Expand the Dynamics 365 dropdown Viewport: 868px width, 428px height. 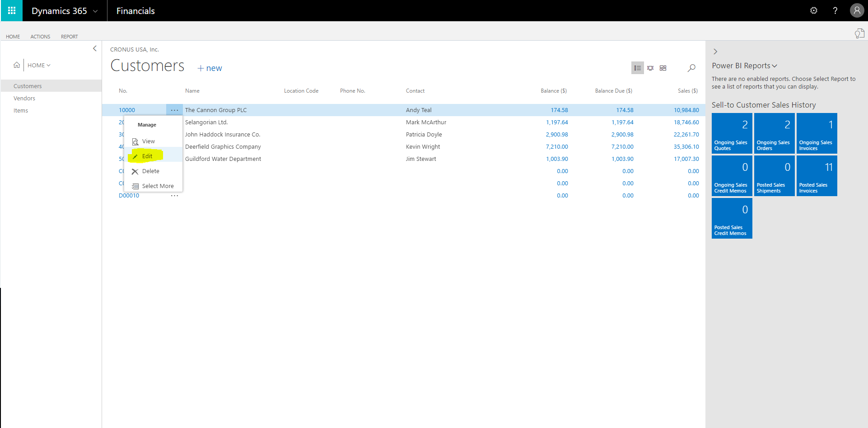pyautogui.click(x=95, y=11)
